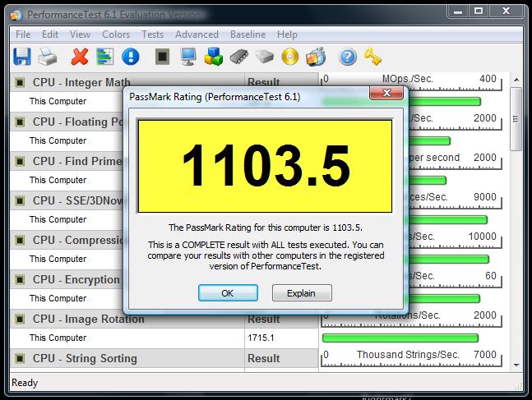Click the golden key registration icon

click(x=372, y=57)
